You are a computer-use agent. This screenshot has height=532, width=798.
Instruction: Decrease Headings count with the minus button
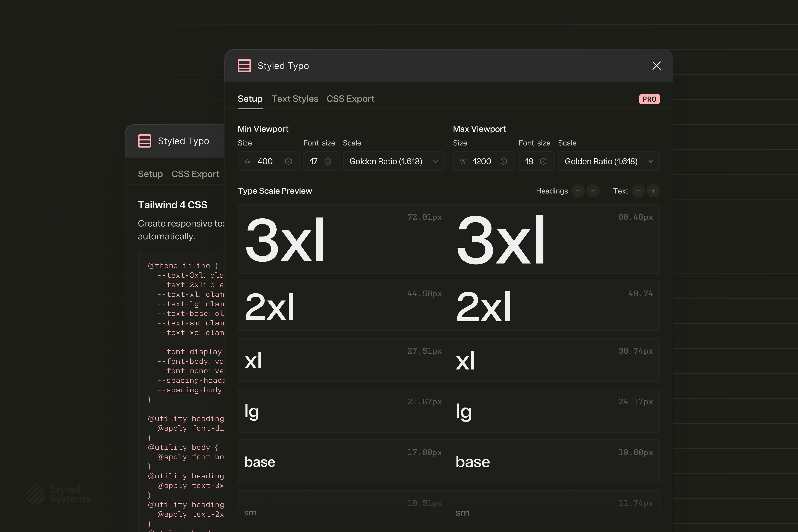click(x=578, y=191)
